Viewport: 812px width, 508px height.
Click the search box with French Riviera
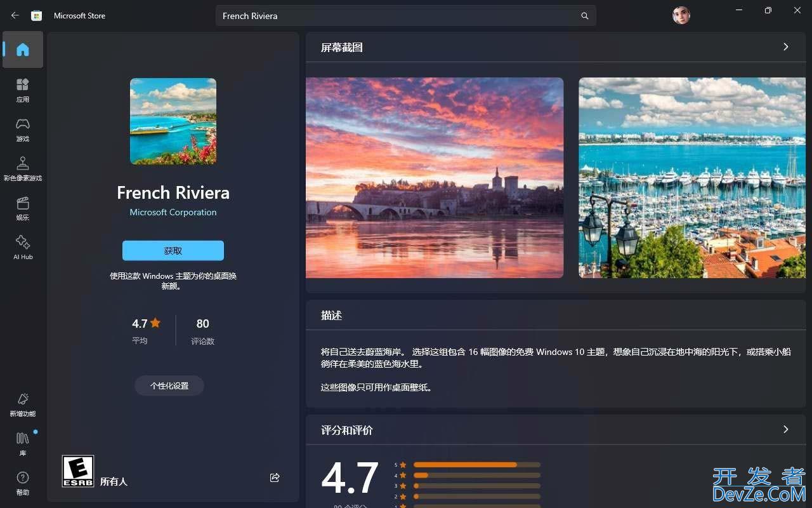pos(406,16)
